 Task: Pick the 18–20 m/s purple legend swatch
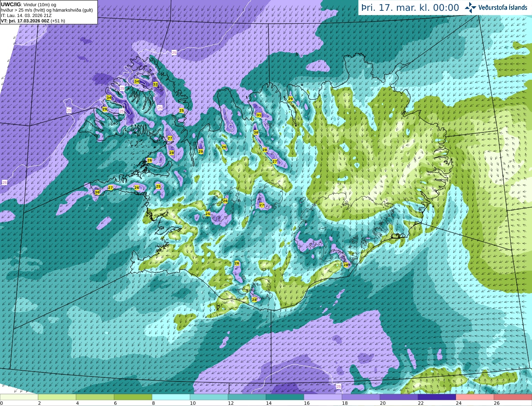coord(361,397)
